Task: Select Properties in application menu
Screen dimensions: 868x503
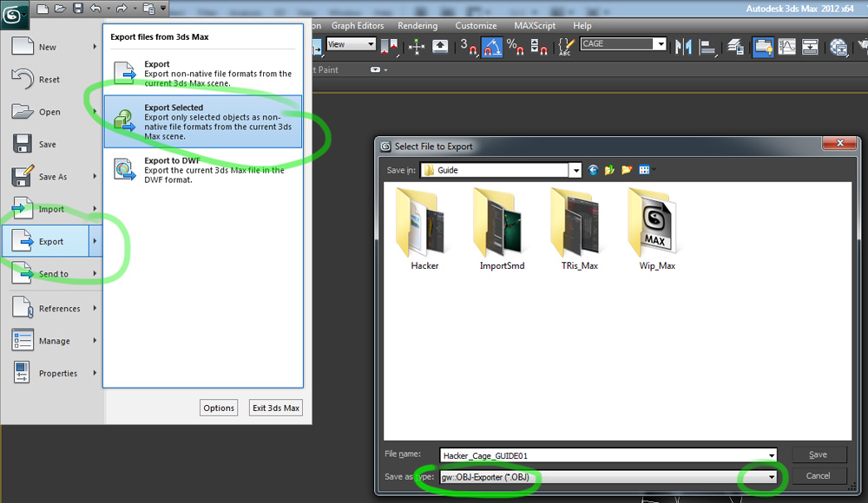Action: (52, 373)
